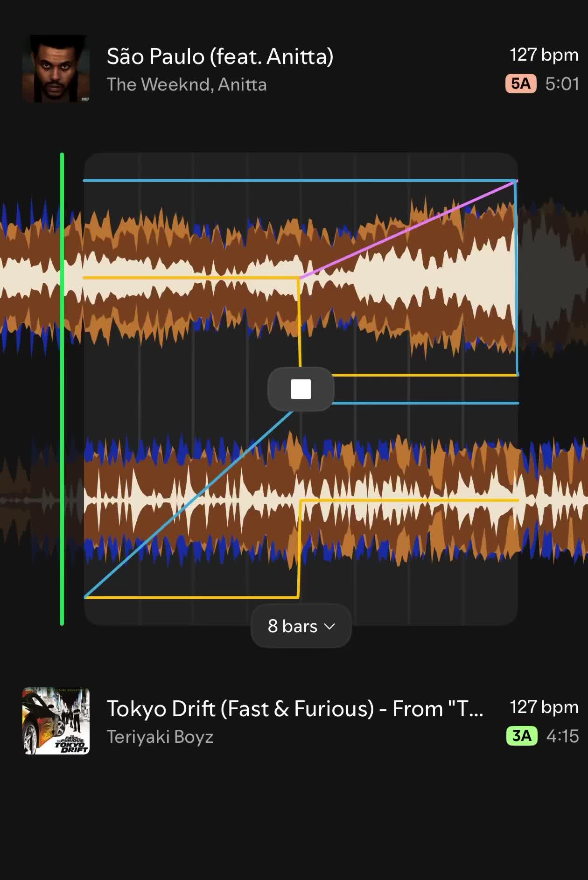
Task: Stop playback with the square stop button
Action: 301,389
